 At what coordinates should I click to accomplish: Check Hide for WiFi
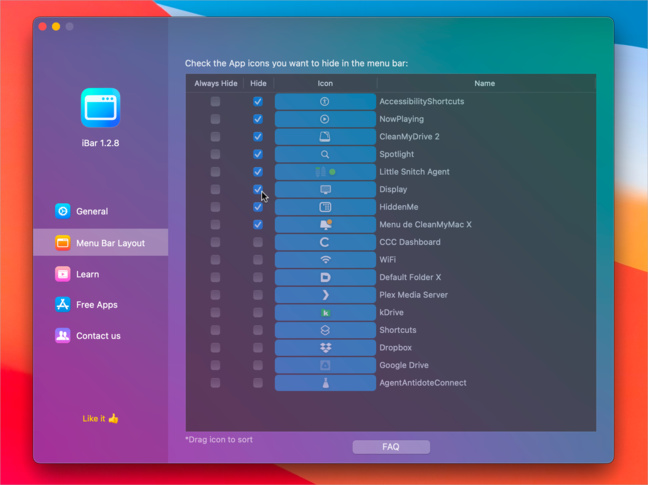(258, 260)
